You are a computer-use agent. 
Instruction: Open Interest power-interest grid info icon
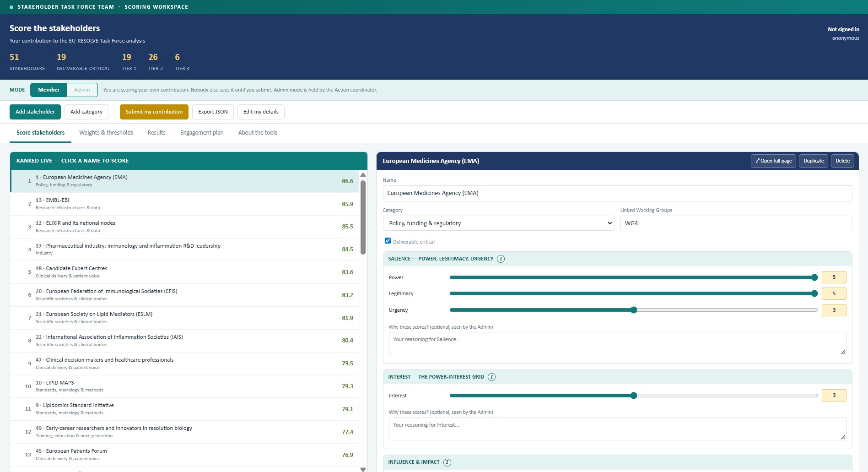[x=491, y=377]
